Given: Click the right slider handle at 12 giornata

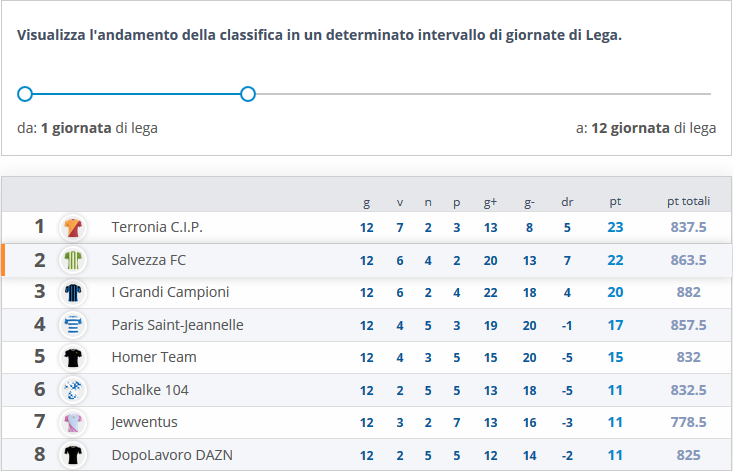Looking at the screenshot, I should [x=248, y=94].
